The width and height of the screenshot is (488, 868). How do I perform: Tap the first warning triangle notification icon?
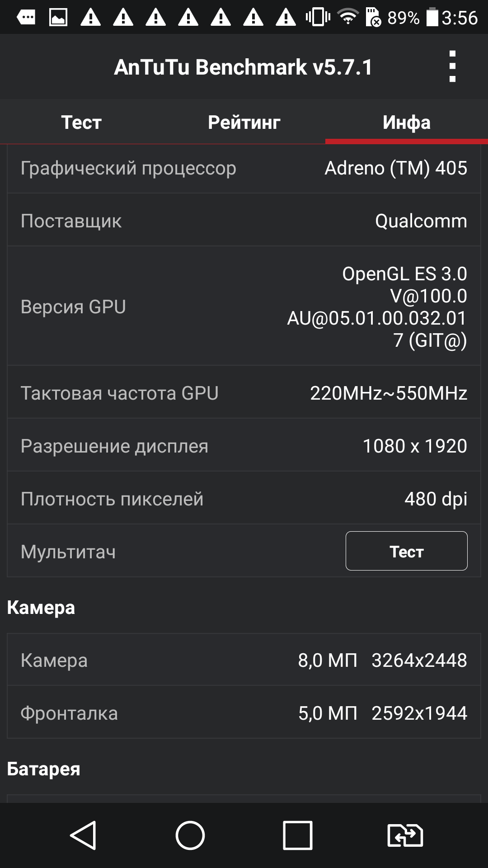(x=91, y=18)
